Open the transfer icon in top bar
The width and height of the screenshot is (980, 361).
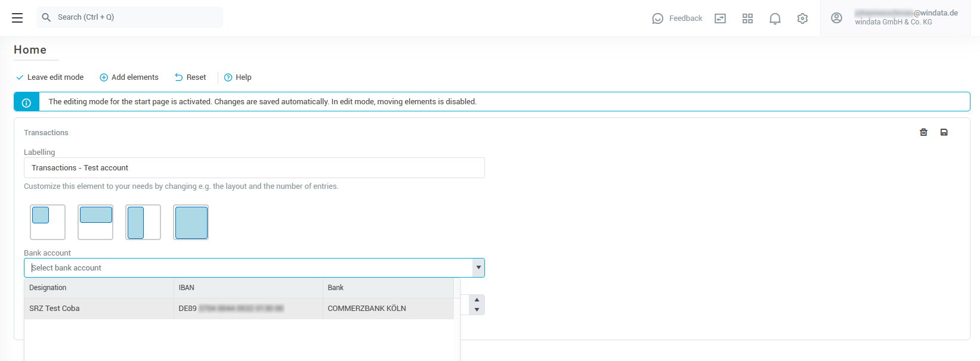click(x=720, y=18)
